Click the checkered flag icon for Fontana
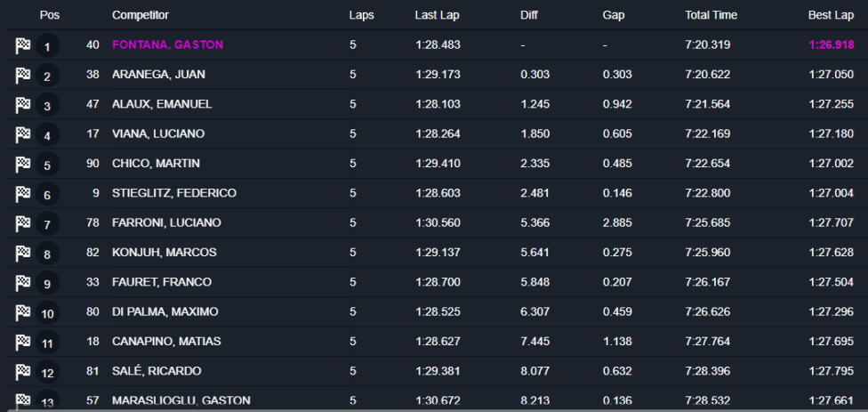 (23, 45)
